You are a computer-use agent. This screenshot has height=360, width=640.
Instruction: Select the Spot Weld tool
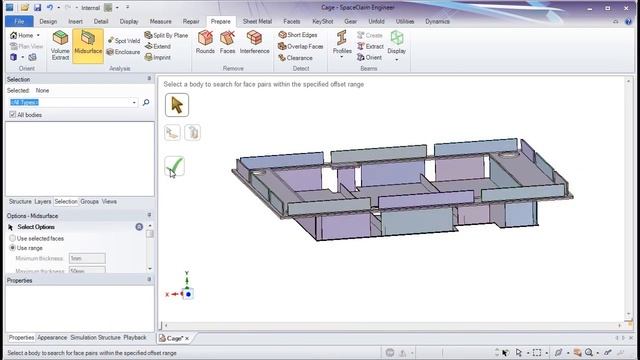[x=124, y=40]
